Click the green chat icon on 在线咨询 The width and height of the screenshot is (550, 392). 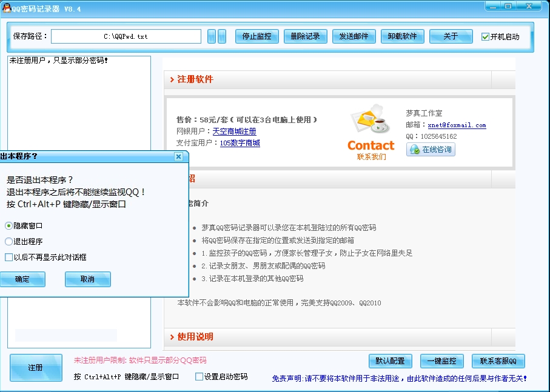415,150
